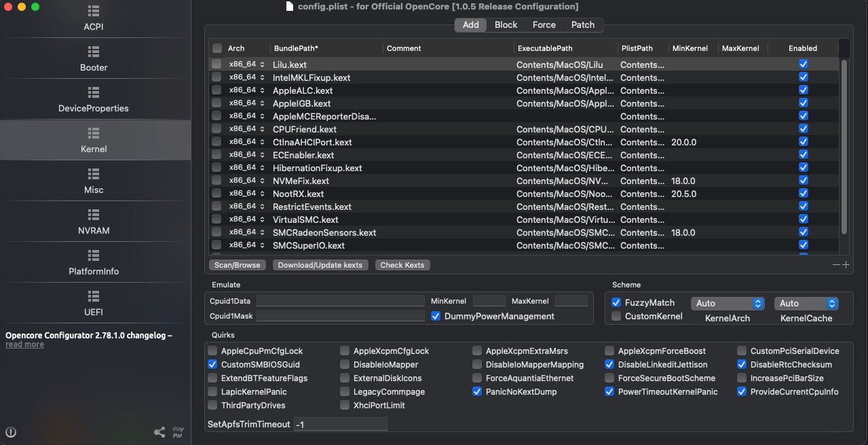868x445 pixels.
Task: Select the Booter sidebar icon
Action: point(94,52)
